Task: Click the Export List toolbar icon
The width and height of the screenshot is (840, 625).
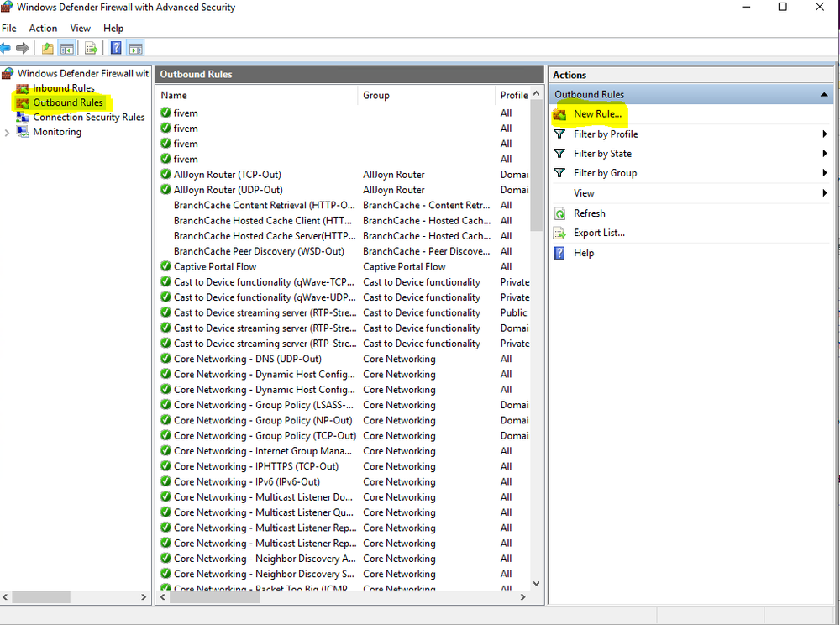Action: point(91,48)
